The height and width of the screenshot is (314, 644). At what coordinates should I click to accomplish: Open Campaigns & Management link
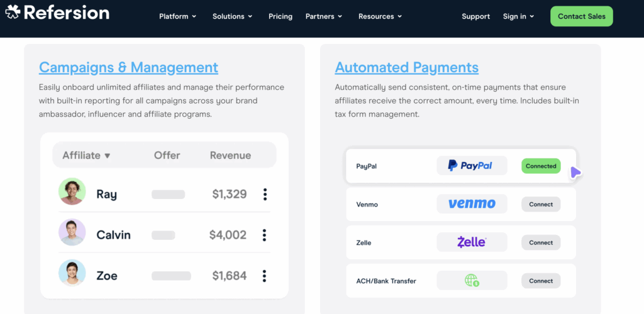[x=128, y=67]
